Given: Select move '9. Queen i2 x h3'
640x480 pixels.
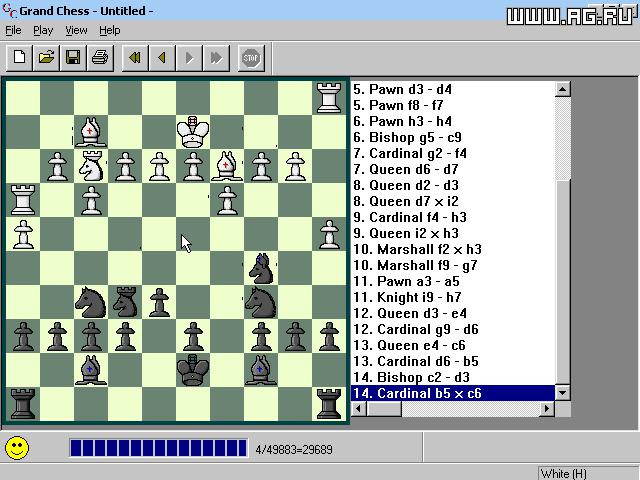Looking at the screenshot, I should coord(453,233).
